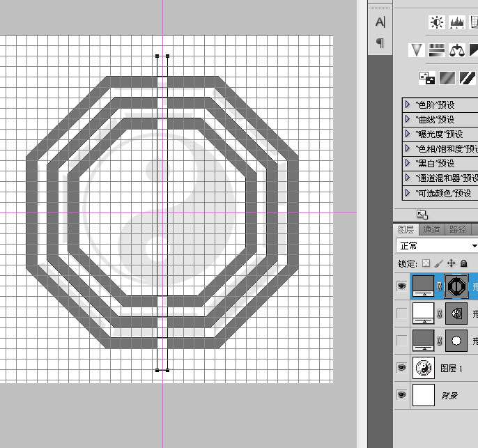Click bottom-right anchor point of rectangle path
This screenshot has width=478, height=448.
[167, 370]
